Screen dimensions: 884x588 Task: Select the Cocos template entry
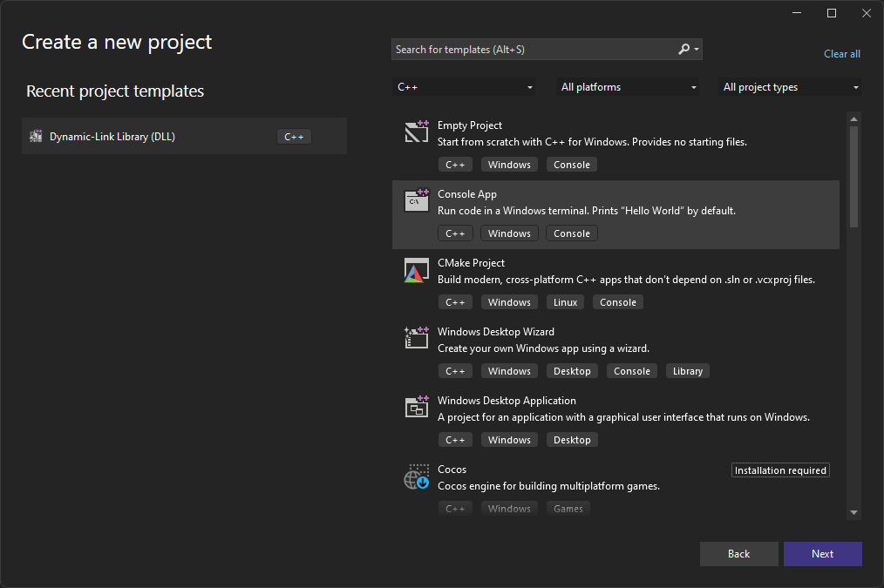point(615,488)
